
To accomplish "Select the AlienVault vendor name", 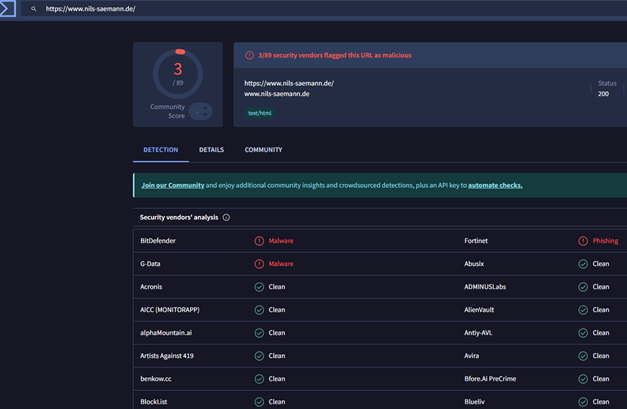I will tap(479, 310).
